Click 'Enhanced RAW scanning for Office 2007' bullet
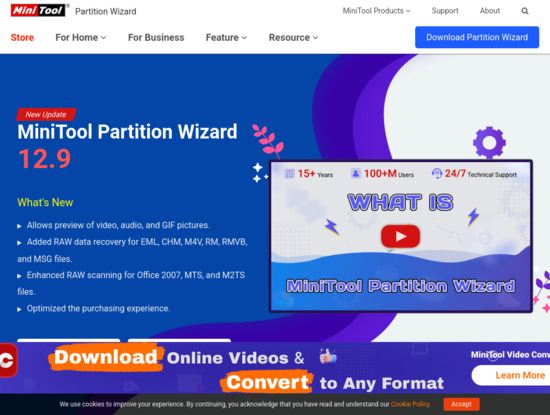The width and height of the screenshot is (550, 415). pyautogui.click(x=131, y=283)
